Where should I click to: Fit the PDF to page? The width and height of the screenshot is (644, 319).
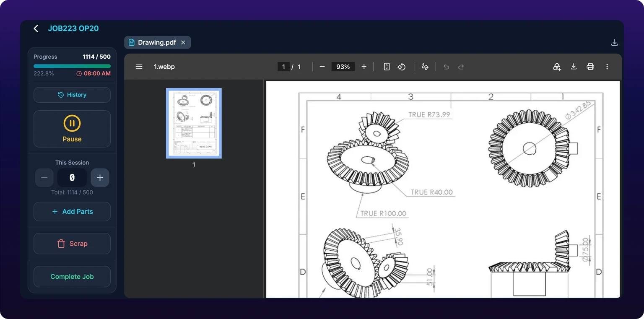[387, 67]
